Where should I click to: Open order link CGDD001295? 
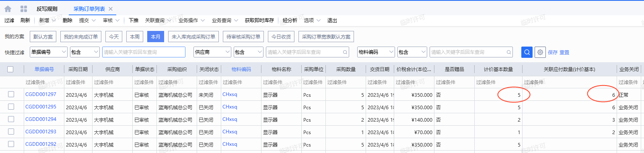41,107
